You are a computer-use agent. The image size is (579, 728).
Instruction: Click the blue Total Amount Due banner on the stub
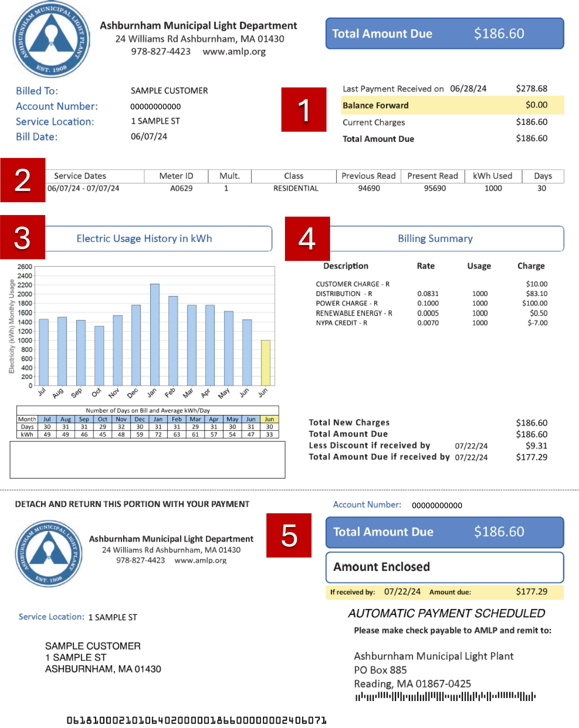445,532
